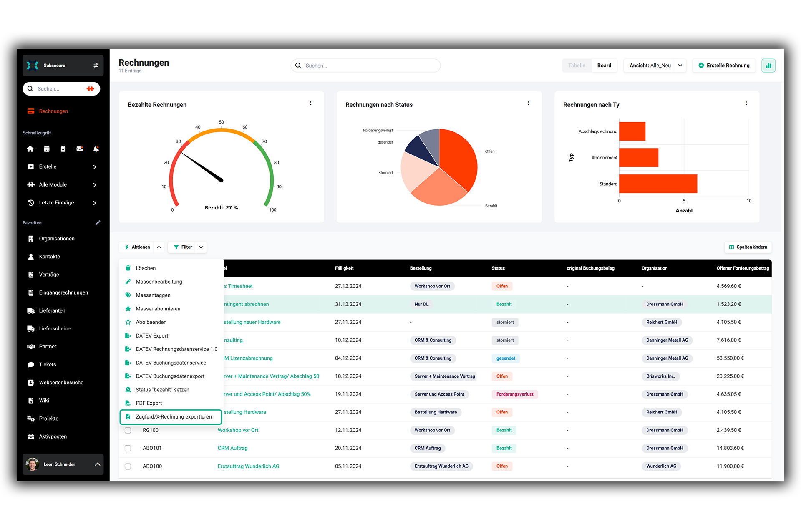Click the switch workspace arrows icon

[x=96, y=66]
